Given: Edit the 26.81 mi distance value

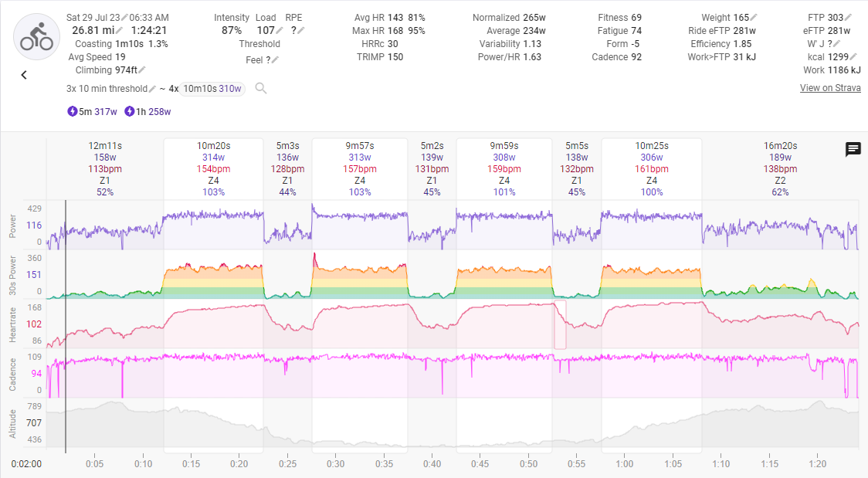Looking at the screenshot, I should (119, 30).
